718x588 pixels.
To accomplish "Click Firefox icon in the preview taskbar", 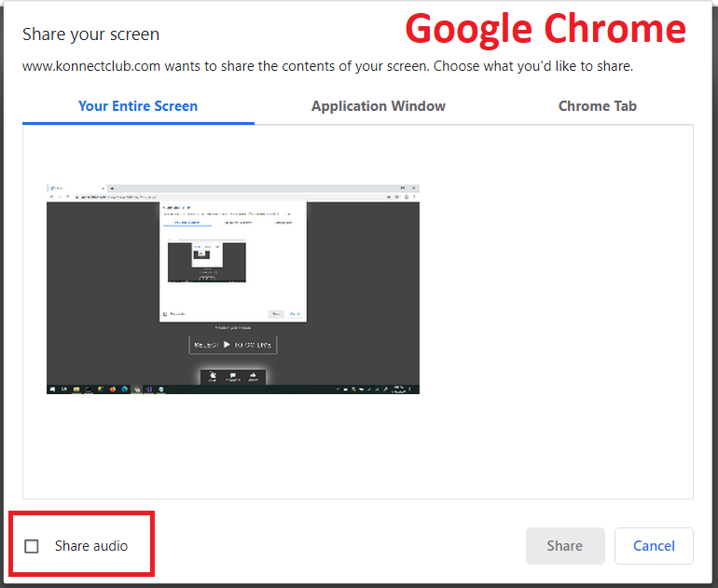I will 112,389.
